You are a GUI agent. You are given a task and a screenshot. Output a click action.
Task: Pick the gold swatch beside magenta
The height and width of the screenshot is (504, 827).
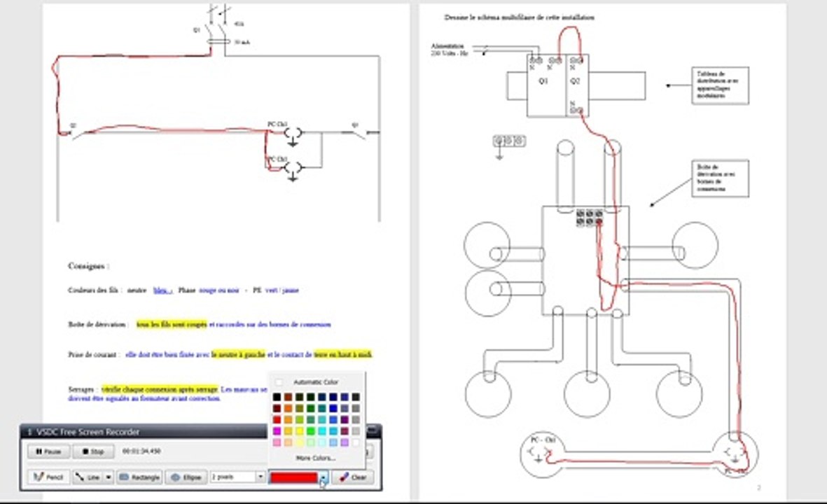pos(288,430)
